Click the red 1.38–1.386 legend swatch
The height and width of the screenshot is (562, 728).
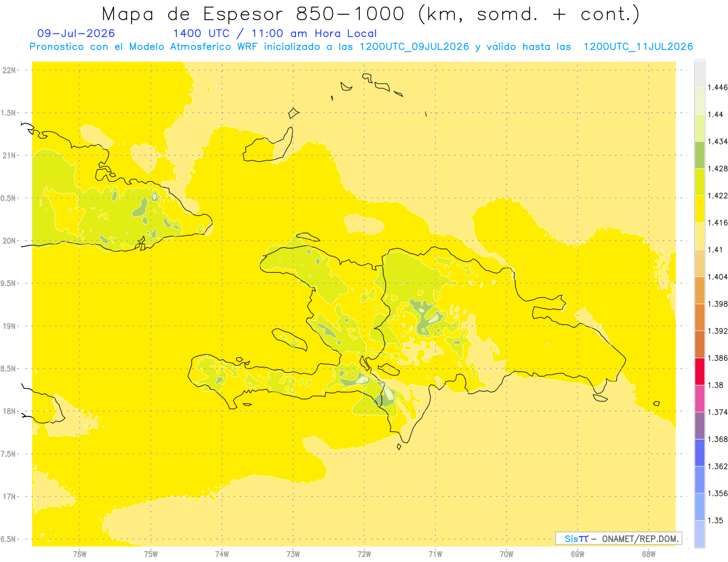pyautogui.click(x=699, y=372)
